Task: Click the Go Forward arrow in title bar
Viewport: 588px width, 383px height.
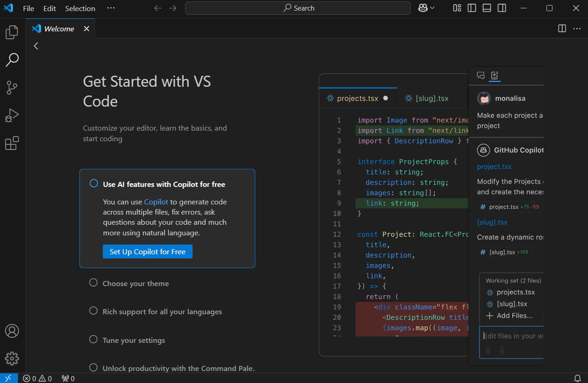Action: (x=173, y=8)
